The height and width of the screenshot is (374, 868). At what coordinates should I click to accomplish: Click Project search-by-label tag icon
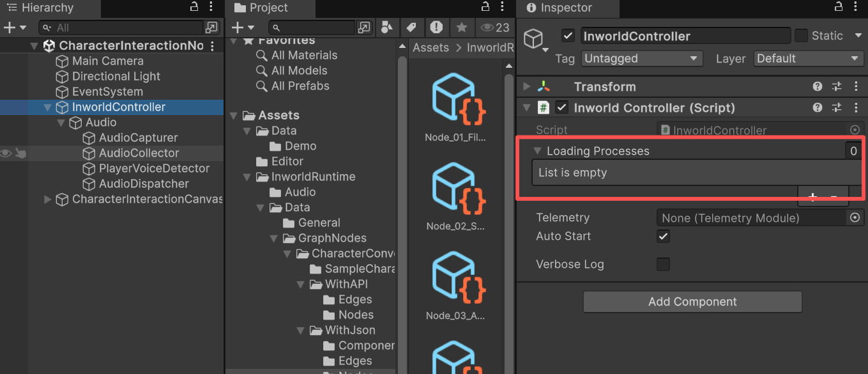[411, 27]
